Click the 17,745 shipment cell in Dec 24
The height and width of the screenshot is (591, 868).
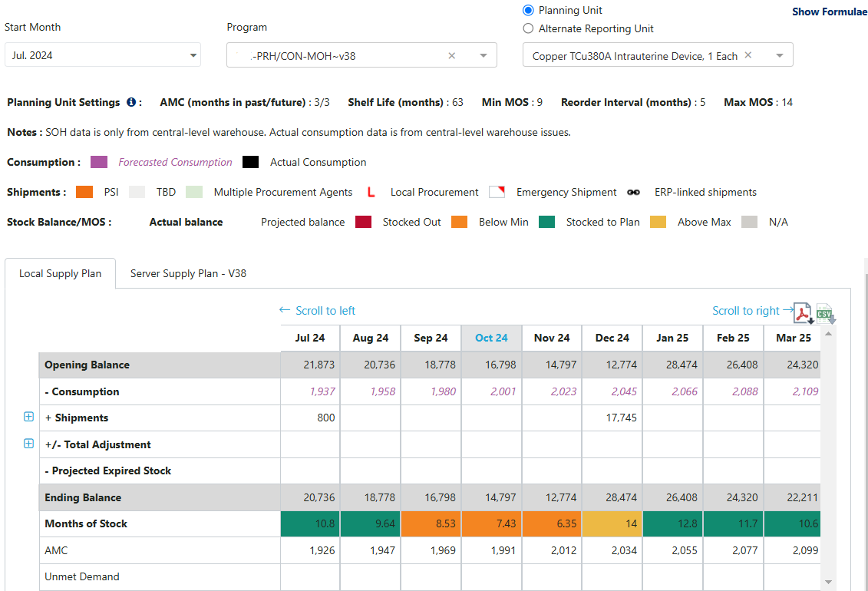click(612, 418)
